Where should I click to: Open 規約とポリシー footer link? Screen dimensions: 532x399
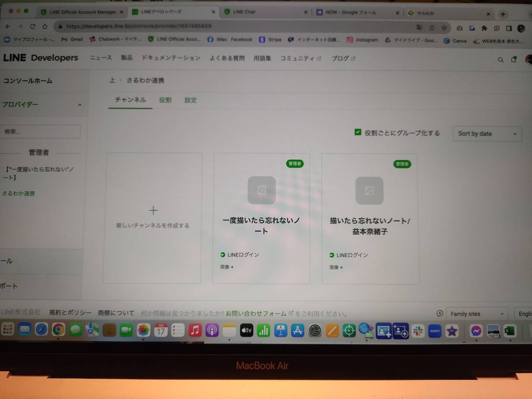pos(70,313)
